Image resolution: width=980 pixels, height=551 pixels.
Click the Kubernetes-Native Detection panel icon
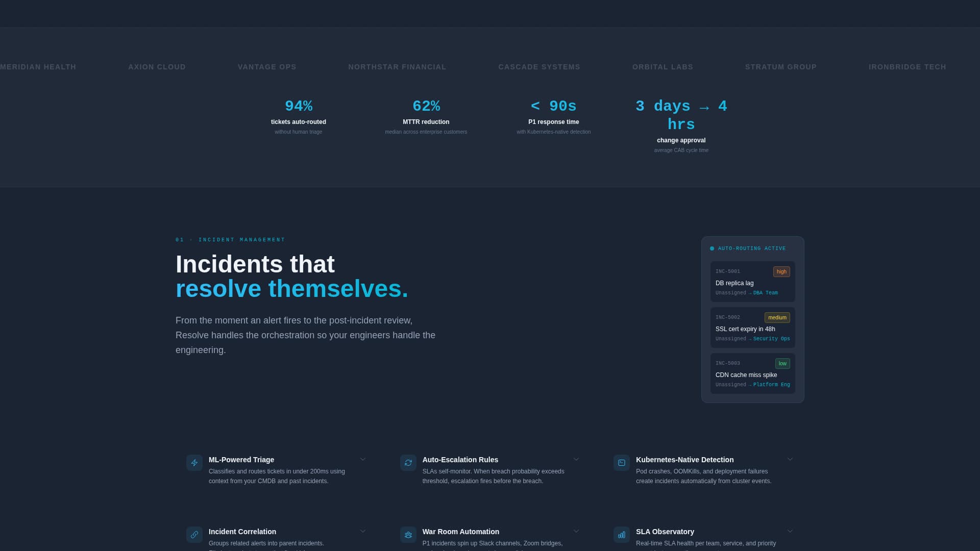621,463
